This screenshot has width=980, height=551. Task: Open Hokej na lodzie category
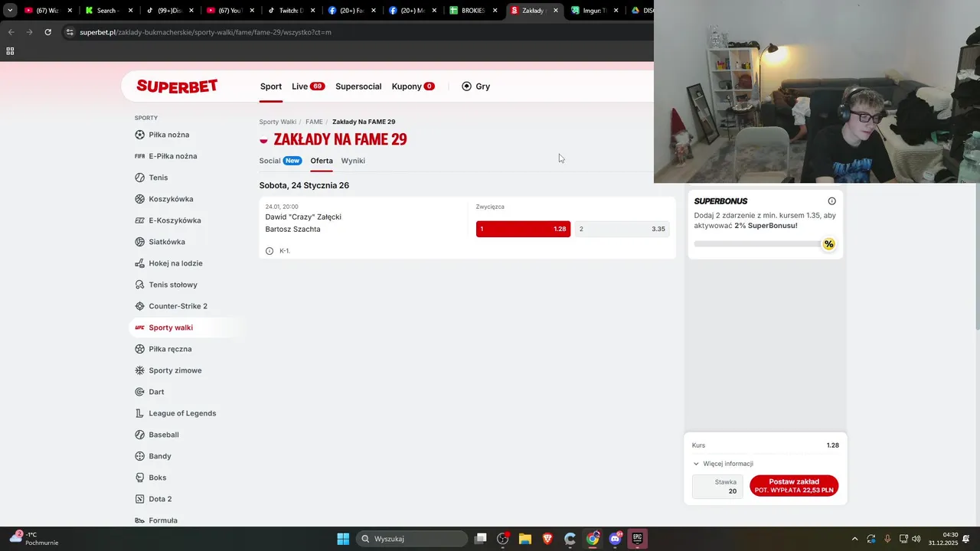(x=168, y=263)
